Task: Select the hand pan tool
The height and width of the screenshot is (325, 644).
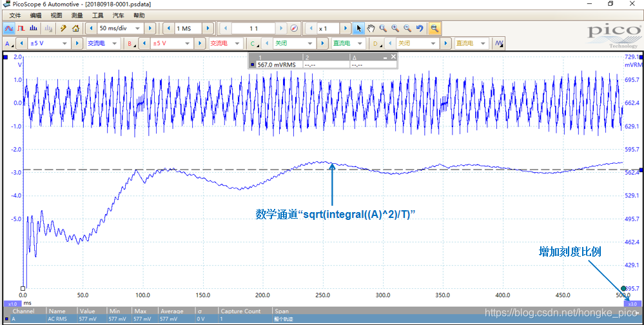Action: (371, 28)
